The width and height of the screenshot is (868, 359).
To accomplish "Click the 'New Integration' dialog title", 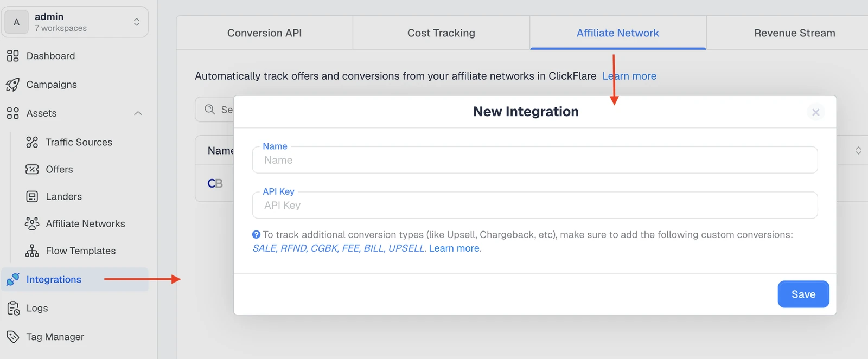I will point(526,112).
